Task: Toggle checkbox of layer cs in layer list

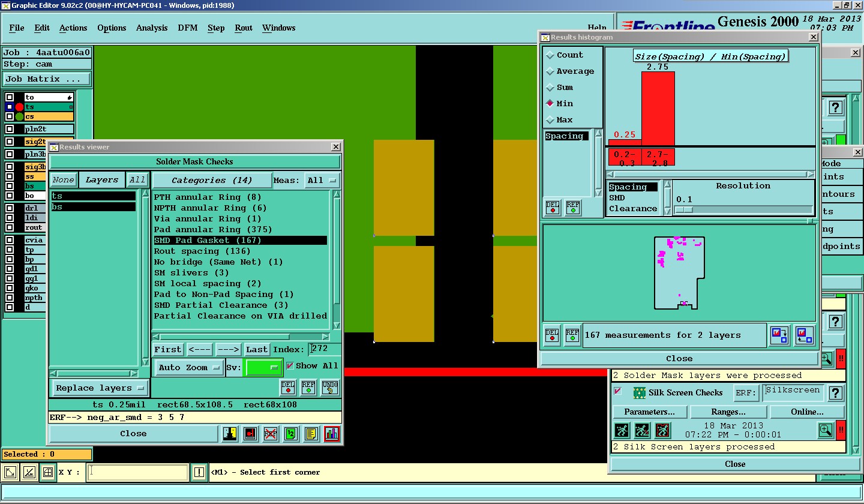Action: click(9, 116)
